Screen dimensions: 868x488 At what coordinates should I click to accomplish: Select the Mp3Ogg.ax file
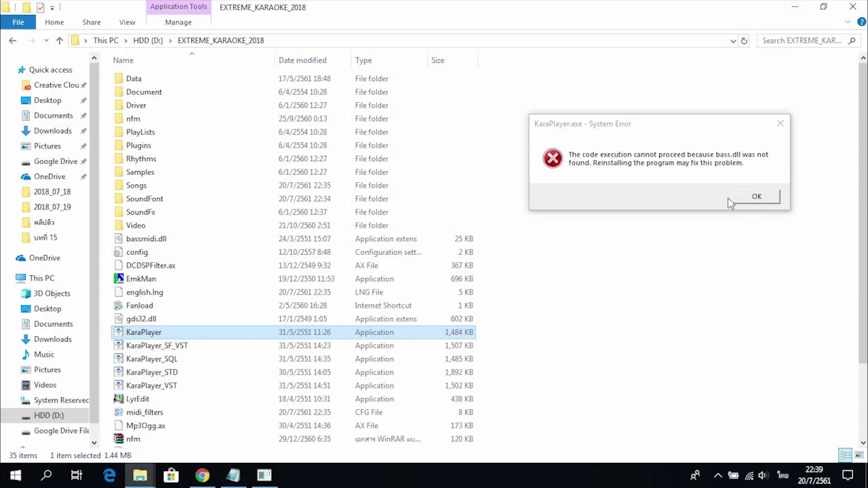point(145,426)
